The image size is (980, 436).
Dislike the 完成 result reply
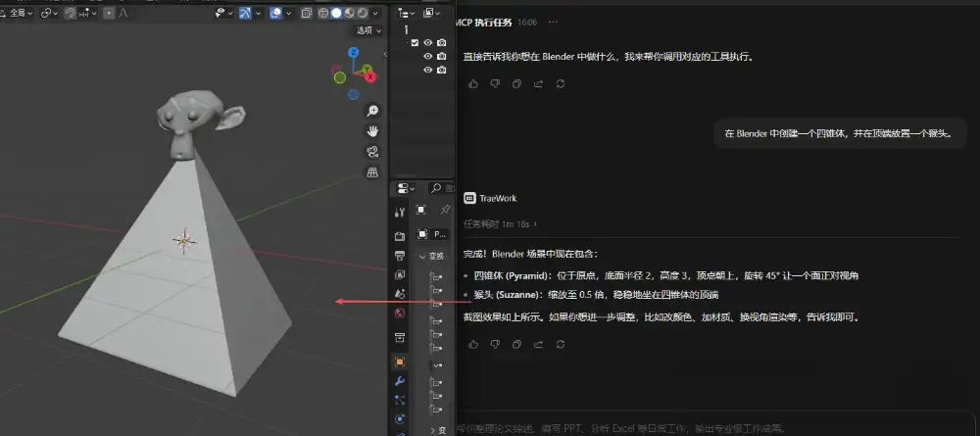[x=495, y=344]
